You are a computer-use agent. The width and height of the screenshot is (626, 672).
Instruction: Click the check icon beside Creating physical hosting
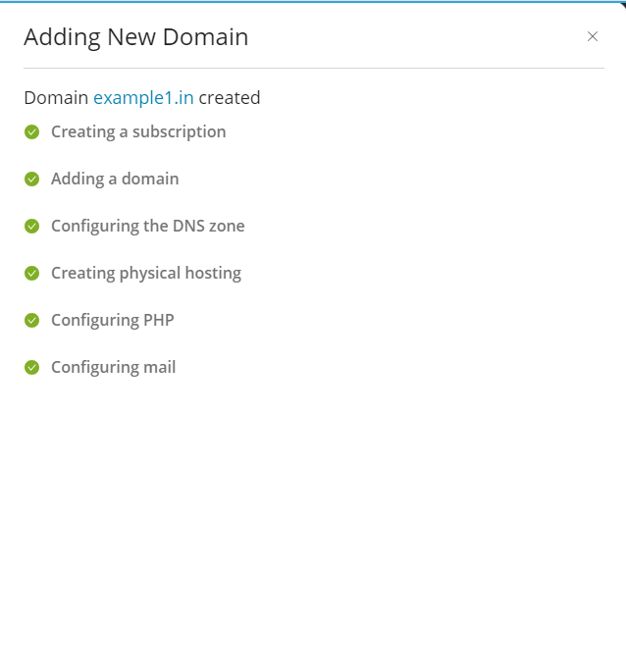coord(31,273)
